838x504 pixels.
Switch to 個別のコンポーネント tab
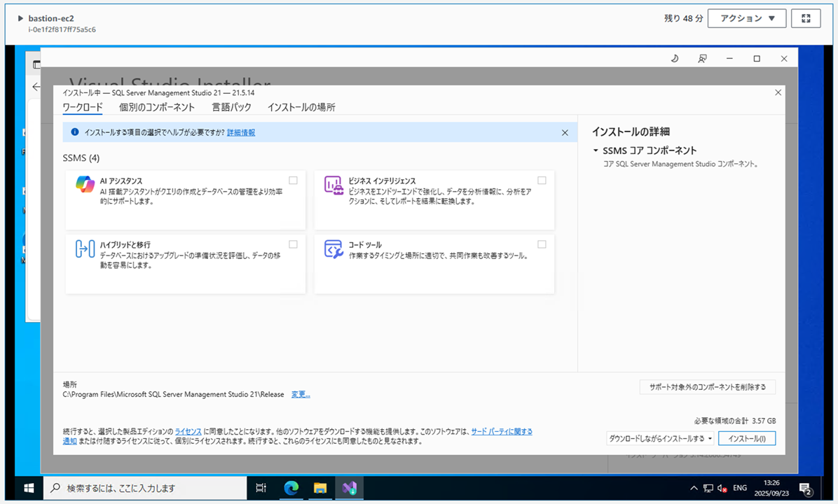pos(156,107)
